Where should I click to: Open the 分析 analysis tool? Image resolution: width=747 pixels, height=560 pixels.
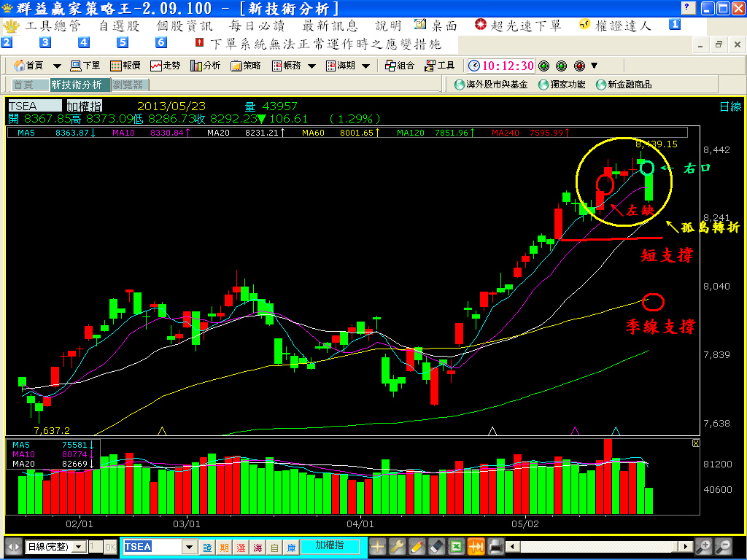coord(205,66)
